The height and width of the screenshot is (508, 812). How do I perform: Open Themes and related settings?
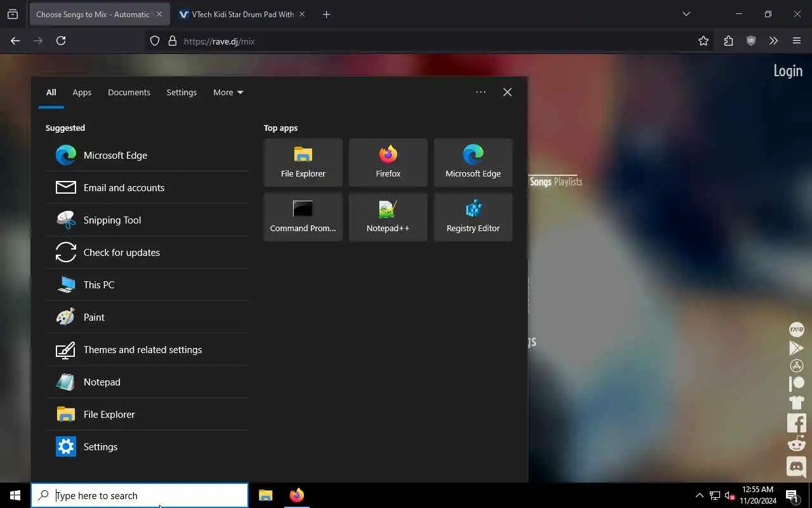[147, 349]
